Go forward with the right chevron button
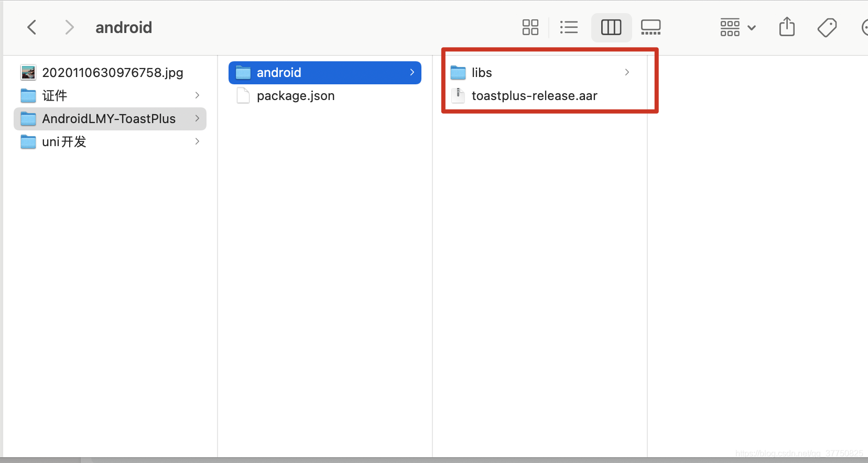The image size is (868, 463). [69, 27]
